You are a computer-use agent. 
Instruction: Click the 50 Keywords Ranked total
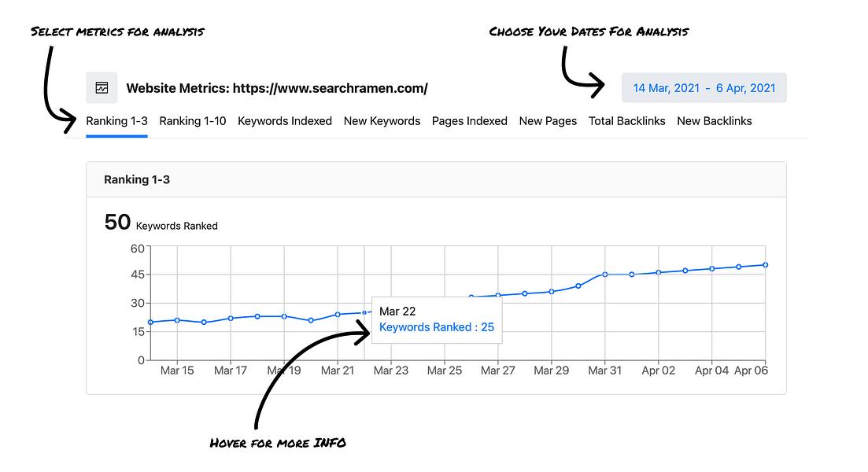(161, 223)
